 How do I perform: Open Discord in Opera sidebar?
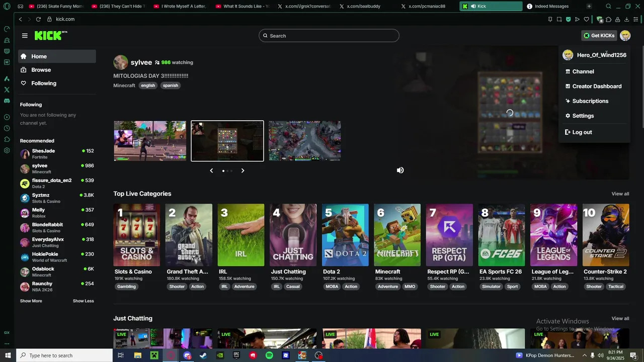pyautogui.click(x=7, y=101)
